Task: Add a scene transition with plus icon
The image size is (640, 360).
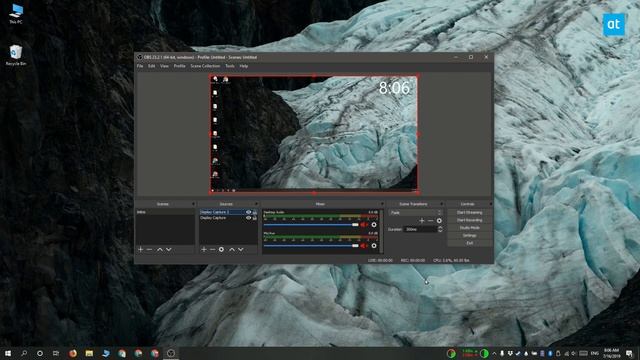Action: click(x=422, y=220)
